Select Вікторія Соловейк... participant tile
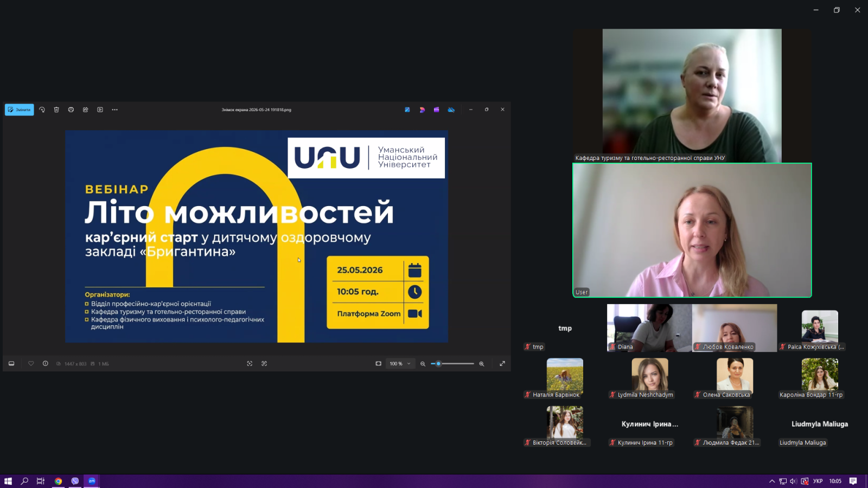The image size is (868, 488). tap(565, 425)
